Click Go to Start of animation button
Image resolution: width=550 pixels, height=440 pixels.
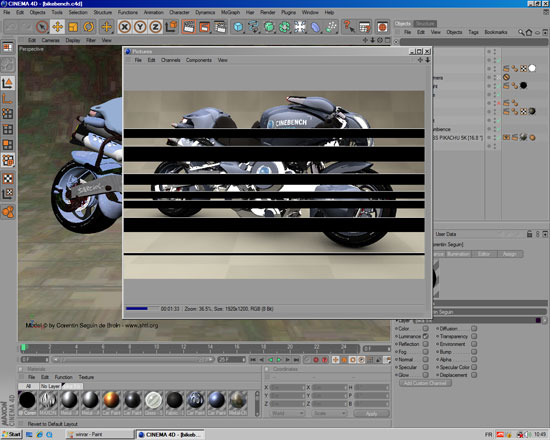click(x=253, y=360)
